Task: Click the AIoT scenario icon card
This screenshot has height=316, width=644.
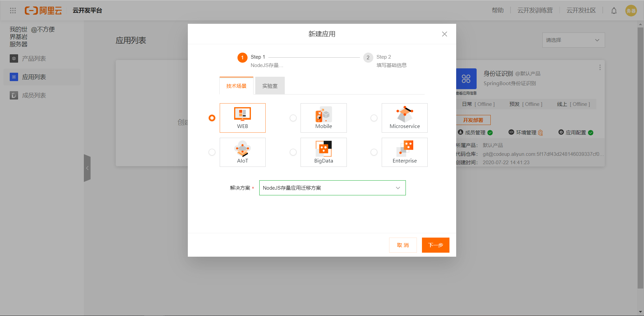Action: pos(243,152)
